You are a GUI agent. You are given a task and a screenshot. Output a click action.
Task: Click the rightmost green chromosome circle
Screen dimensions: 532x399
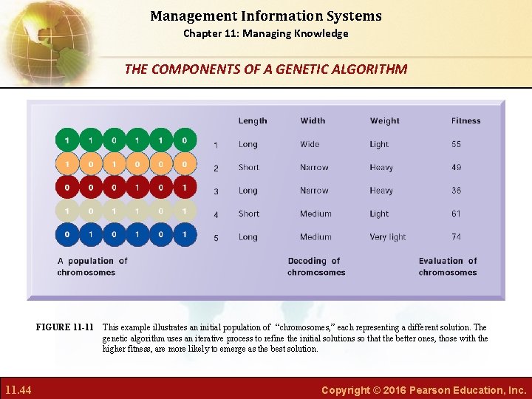pos(185,140)
